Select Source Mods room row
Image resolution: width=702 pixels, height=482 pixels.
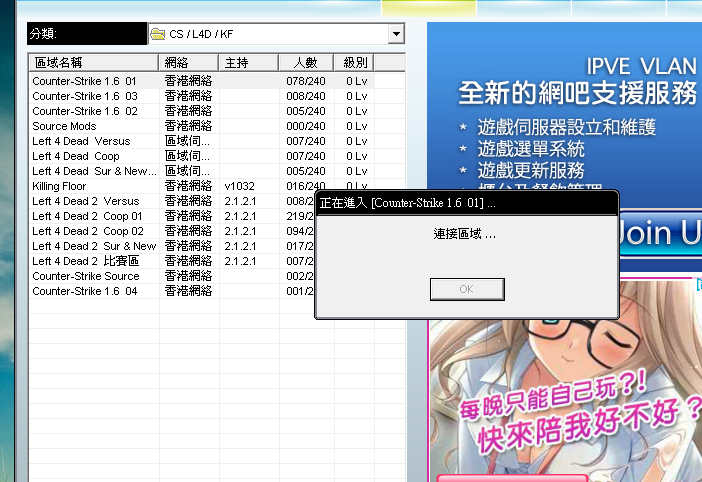point(202,126)
